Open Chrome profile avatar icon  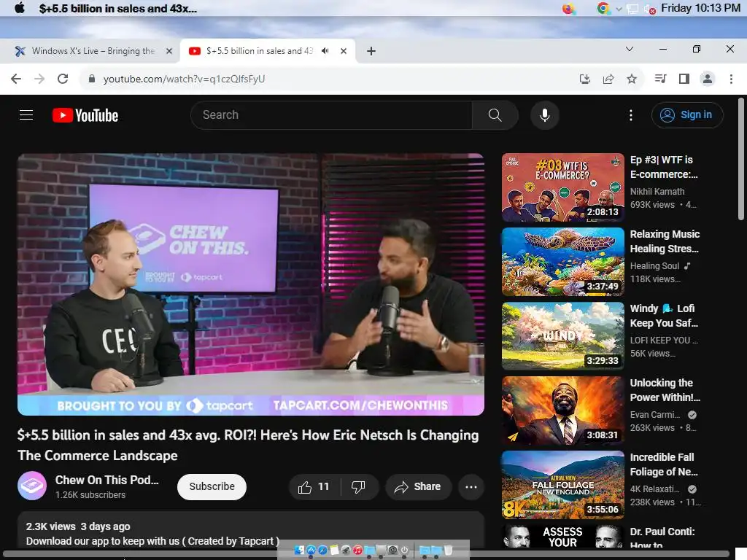[x=708, y=79]
